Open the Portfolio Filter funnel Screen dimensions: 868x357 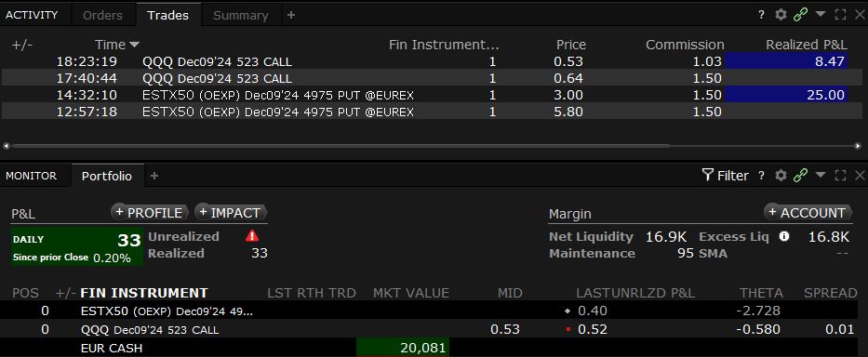[x=725, y=176]
